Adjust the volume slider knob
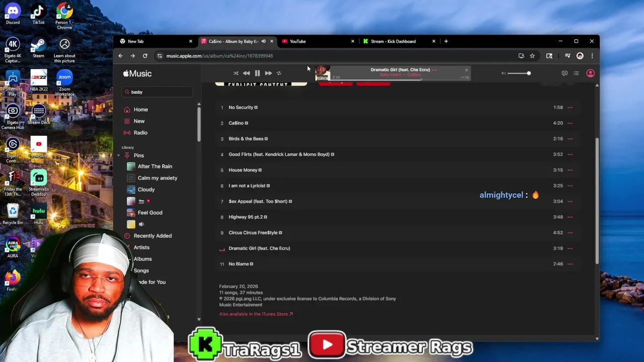Image resolution: width=644 pixels, height=362 pixels. 529,73
